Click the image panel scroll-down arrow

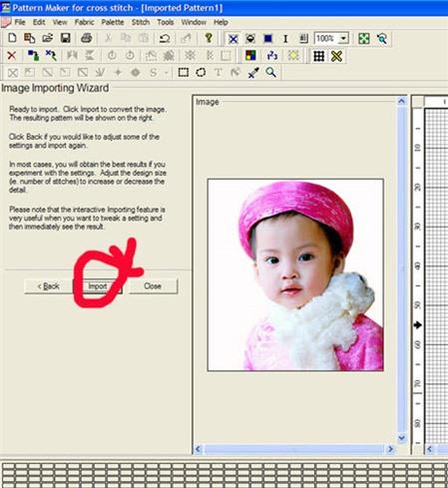click(402, 438)
